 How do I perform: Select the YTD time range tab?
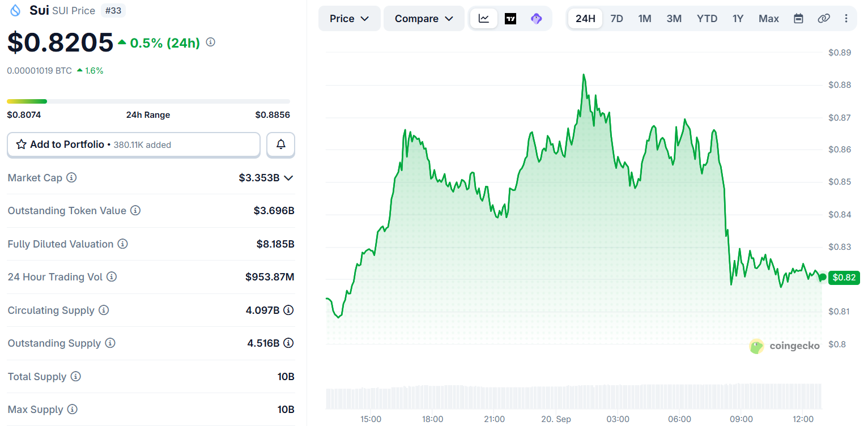[x=707, y=19]
